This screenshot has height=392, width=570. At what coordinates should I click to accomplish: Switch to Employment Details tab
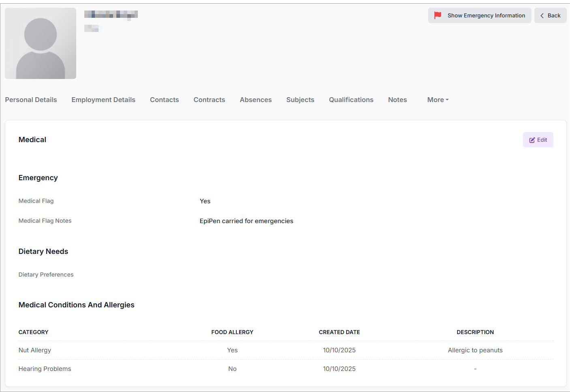click(103, 100)
